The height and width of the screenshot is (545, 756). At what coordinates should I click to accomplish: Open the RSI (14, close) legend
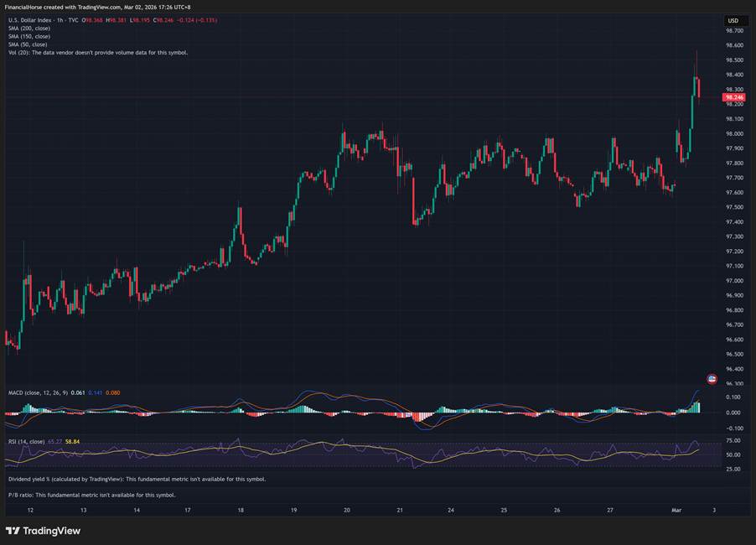pos(31,440)
